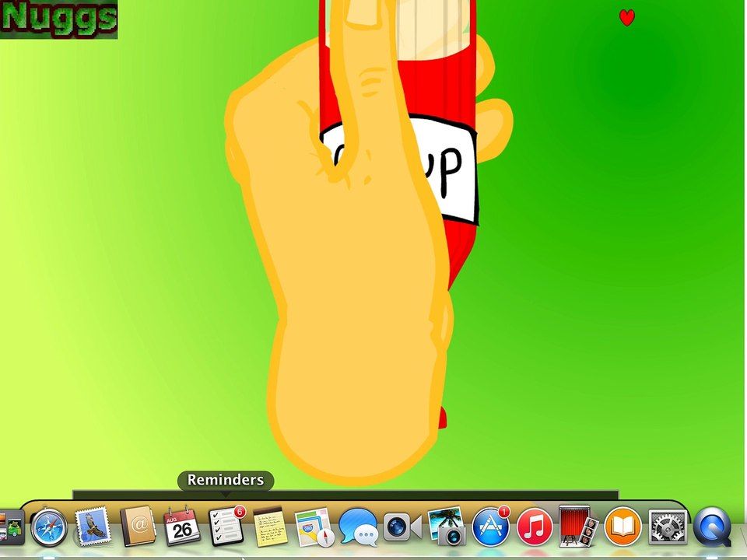Launch the Maps app icon

314,527
